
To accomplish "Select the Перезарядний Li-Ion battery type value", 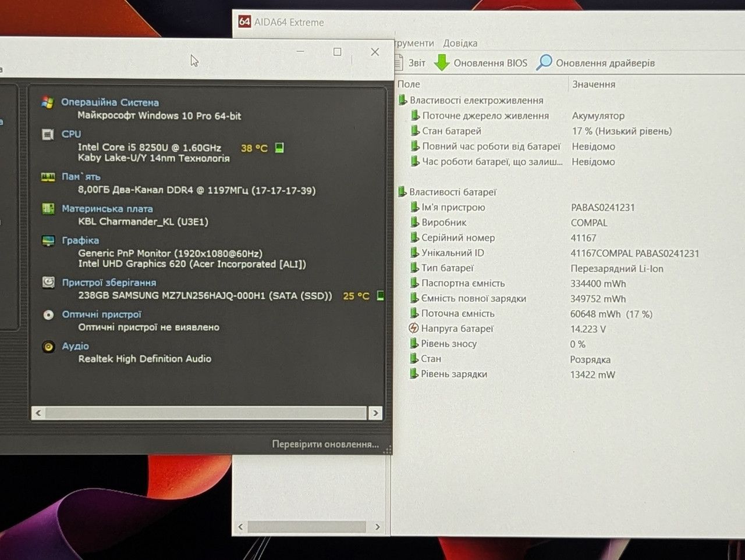I will click(617, 269).
